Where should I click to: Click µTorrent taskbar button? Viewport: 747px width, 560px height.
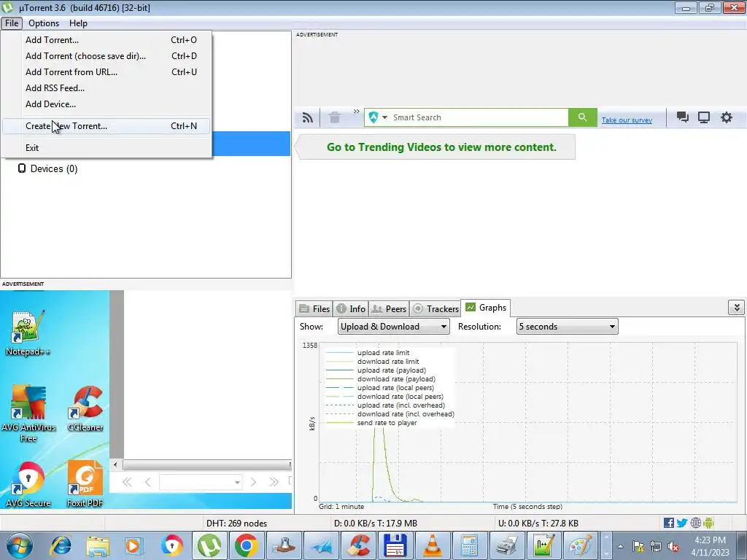tap(209, 545)
